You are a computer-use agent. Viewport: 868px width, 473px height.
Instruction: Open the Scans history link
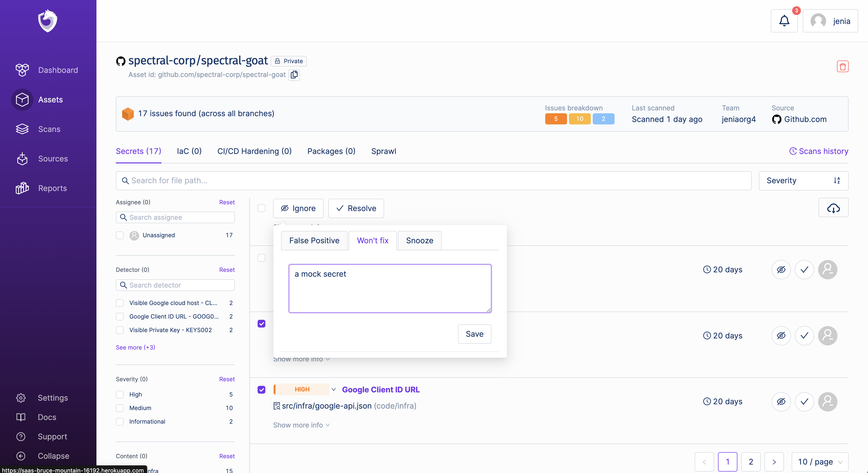click(819, 151)
